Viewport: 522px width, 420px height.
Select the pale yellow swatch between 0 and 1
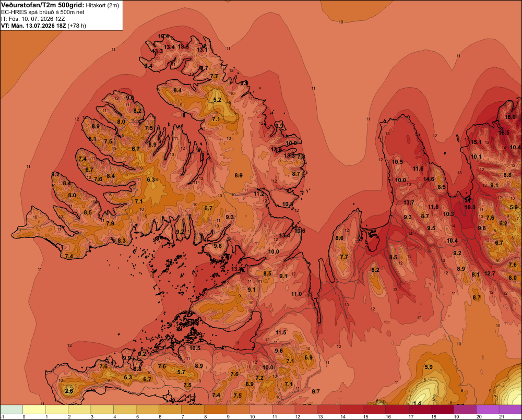click(x=34, y=409)
